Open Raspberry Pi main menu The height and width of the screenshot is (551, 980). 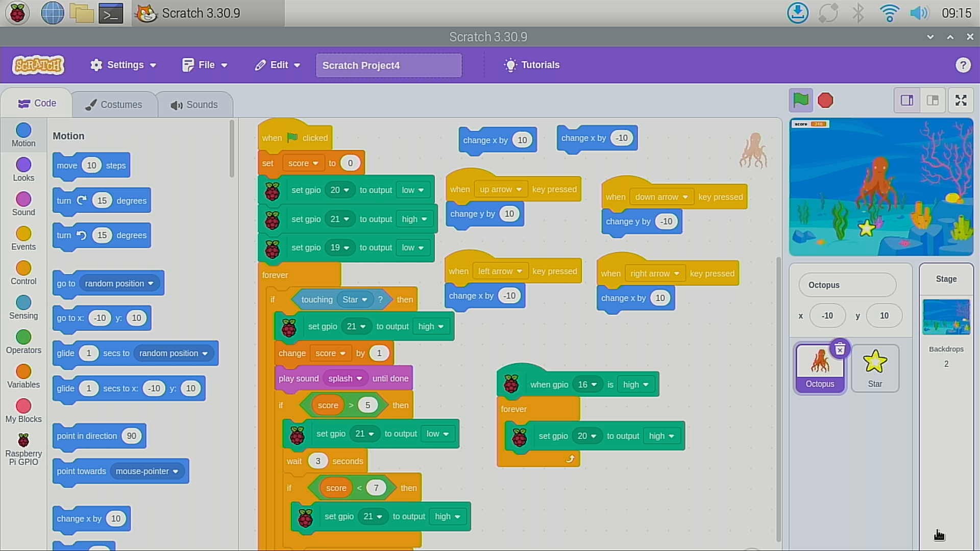tap(17, 13)
